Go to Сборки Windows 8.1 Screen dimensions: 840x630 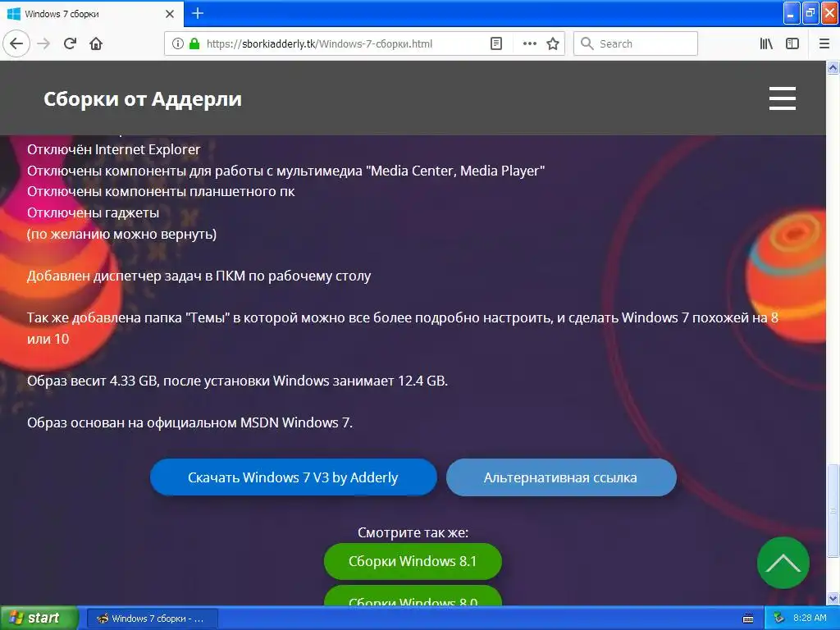coord(413,561)
